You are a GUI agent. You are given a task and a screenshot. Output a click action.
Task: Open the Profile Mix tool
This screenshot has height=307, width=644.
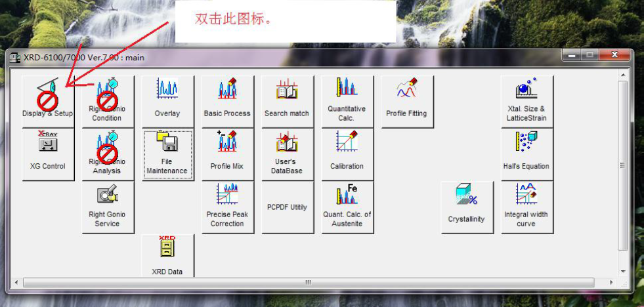(228, 154)
